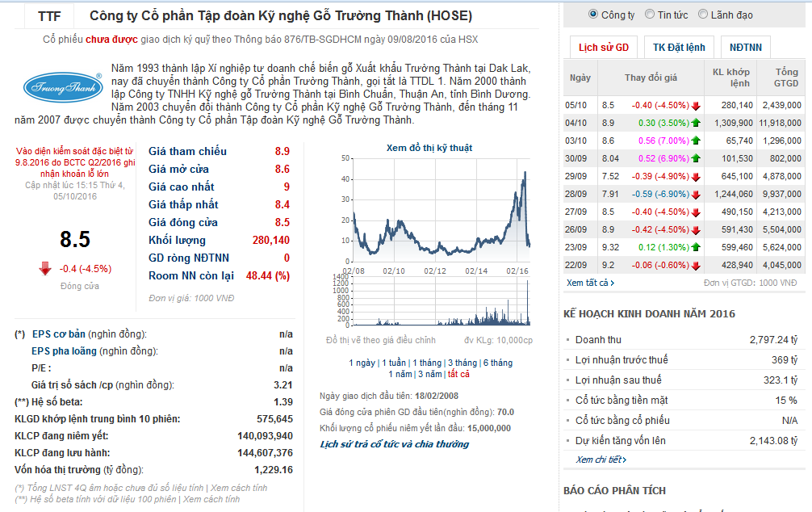Show the 1 năm chart range
The height and width of the screenshot is (512, 812).
400,374
